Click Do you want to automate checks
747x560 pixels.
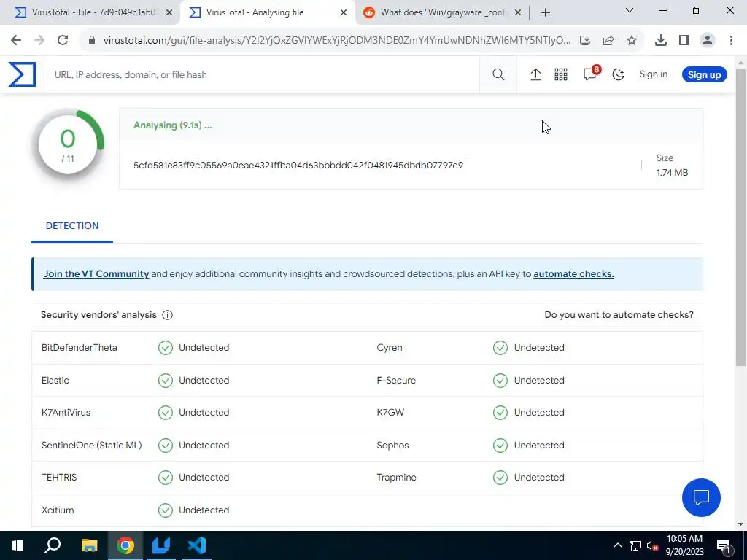tap(619, 315)
